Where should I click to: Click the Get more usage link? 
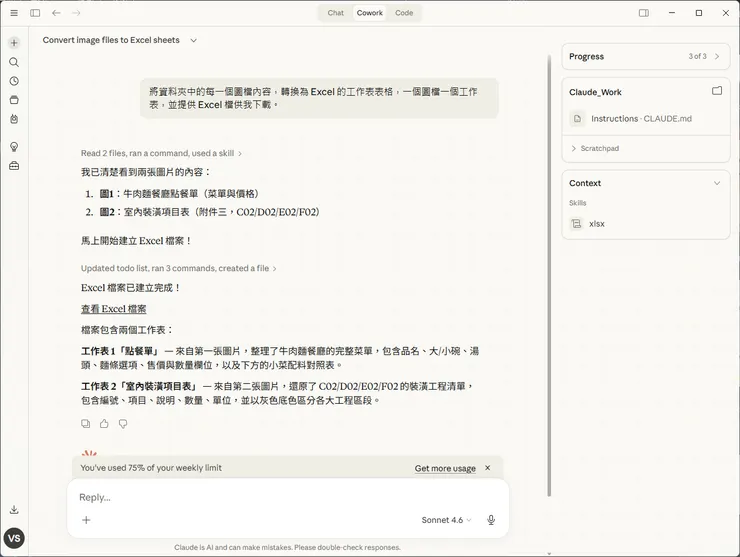point(445,468)
